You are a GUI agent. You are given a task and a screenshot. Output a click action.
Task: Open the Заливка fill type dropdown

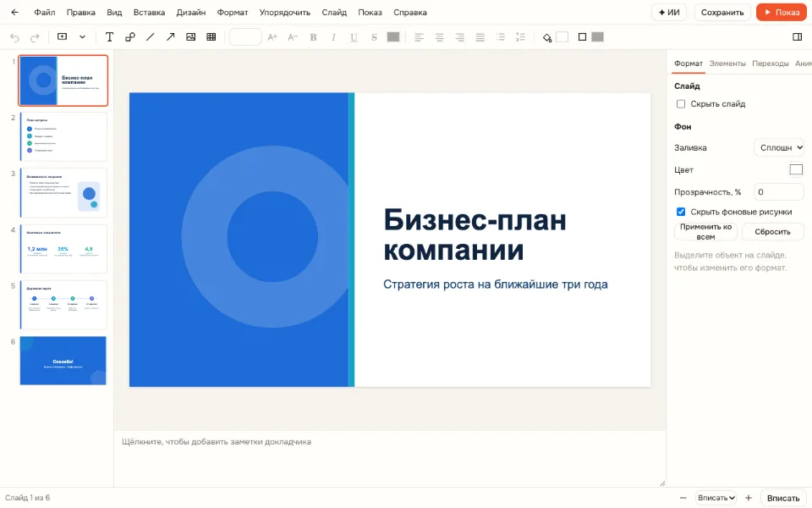coord(778,147)
